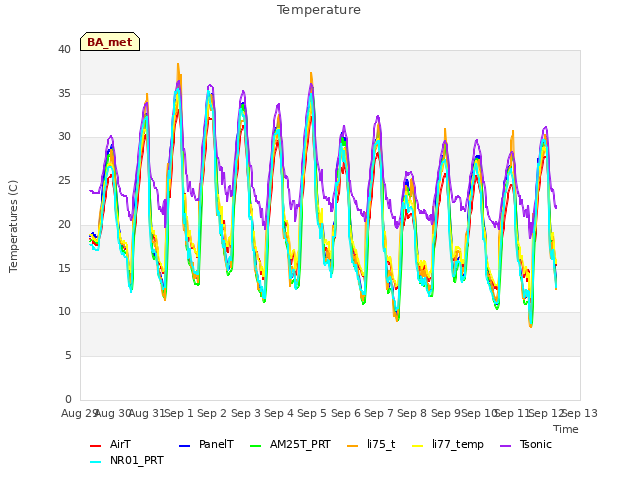Click the Sep 3 x-axis label

point(245,413)
